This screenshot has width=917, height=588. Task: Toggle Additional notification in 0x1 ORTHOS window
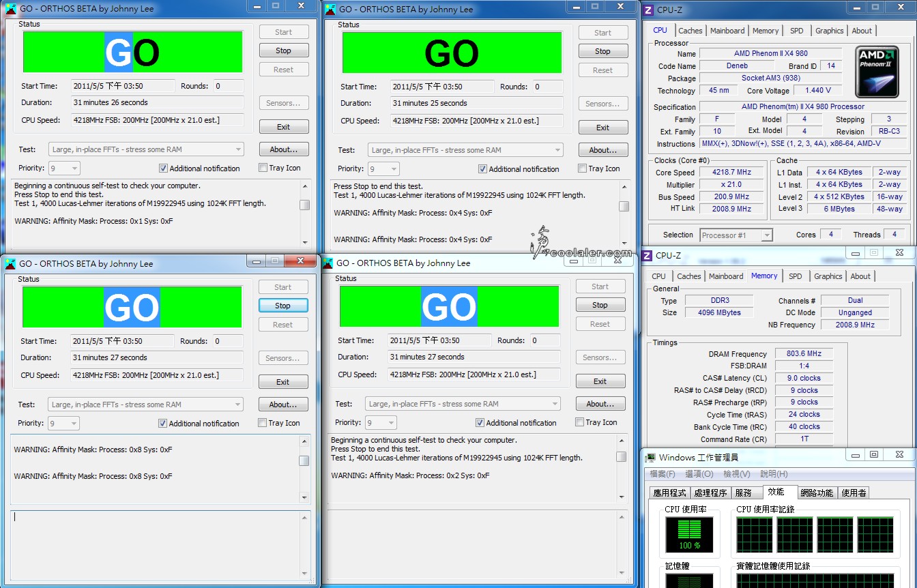pos(163,168)
